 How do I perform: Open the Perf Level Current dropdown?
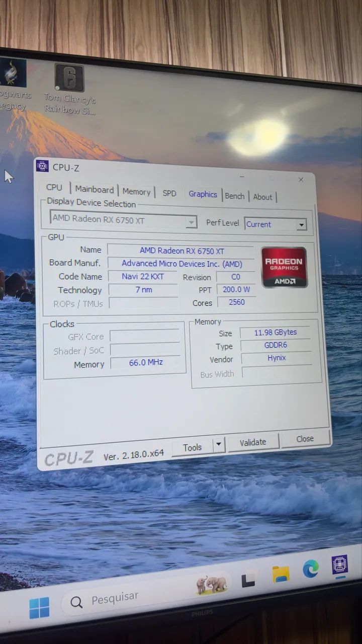[x=276, y=224]
